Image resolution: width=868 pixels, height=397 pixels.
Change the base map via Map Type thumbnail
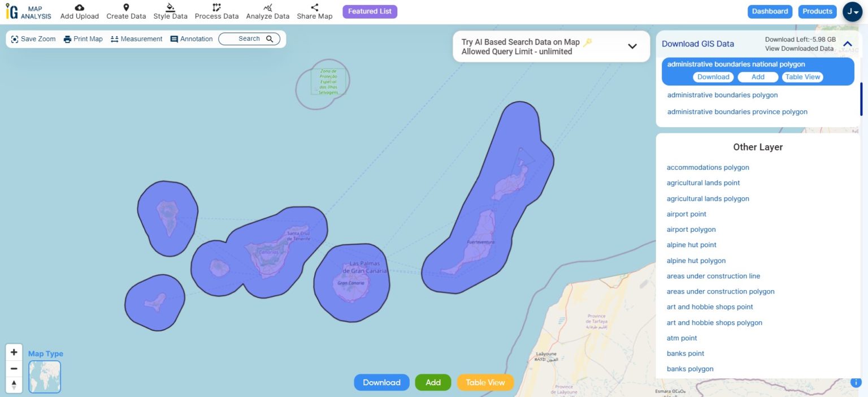44,376
